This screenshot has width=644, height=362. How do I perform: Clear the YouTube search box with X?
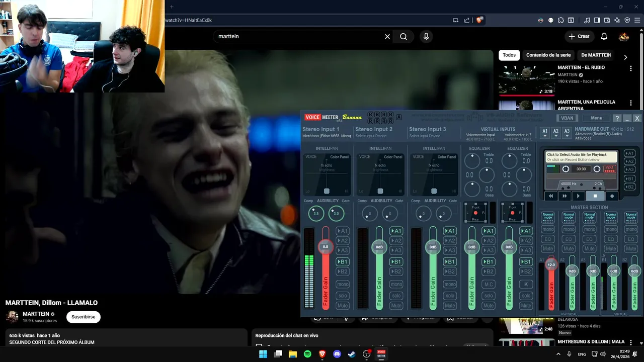point(387,37)
